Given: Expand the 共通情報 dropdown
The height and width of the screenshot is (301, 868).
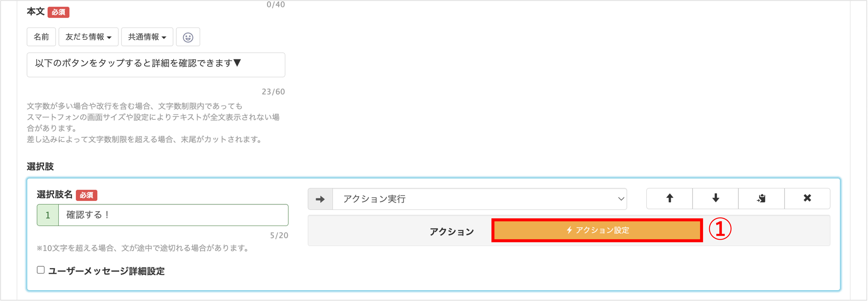Looking at the screenshot, I should [147, 37].
